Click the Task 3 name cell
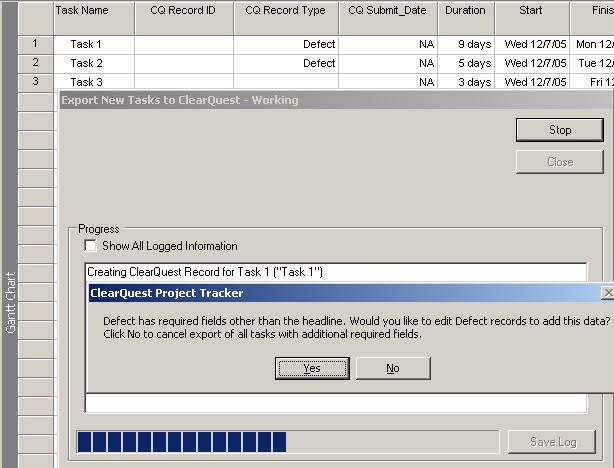The width and height of the screenshot is (614, 468). (x=94, y=81)
